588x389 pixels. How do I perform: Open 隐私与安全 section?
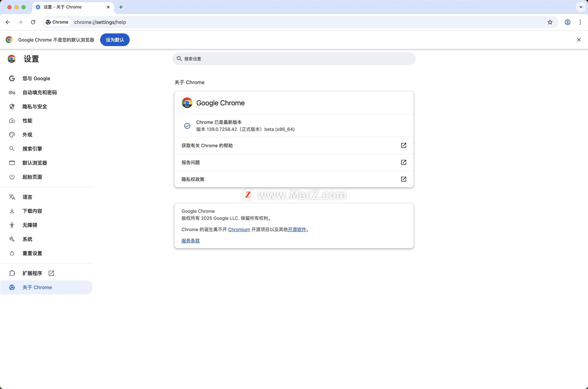coord(46,107)
